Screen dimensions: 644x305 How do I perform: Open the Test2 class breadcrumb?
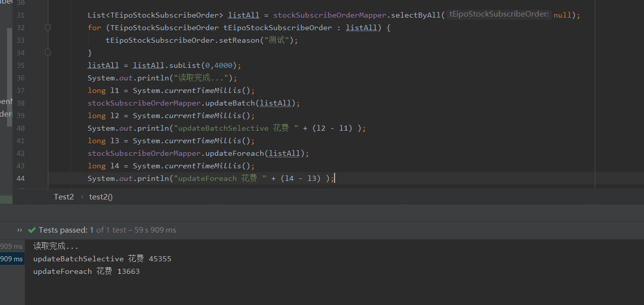[64, 197]
